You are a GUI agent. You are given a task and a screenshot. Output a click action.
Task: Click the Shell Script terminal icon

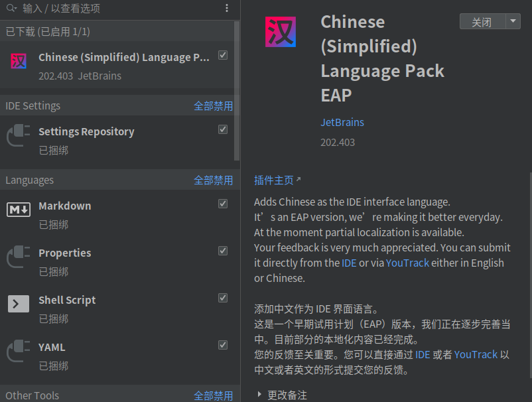[19, 304]
